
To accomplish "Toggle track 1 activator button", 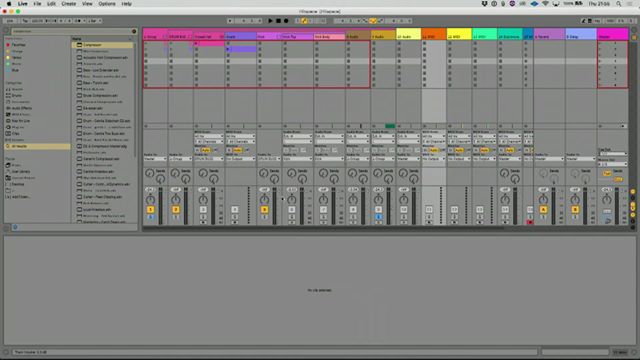I will coord(150,209).
